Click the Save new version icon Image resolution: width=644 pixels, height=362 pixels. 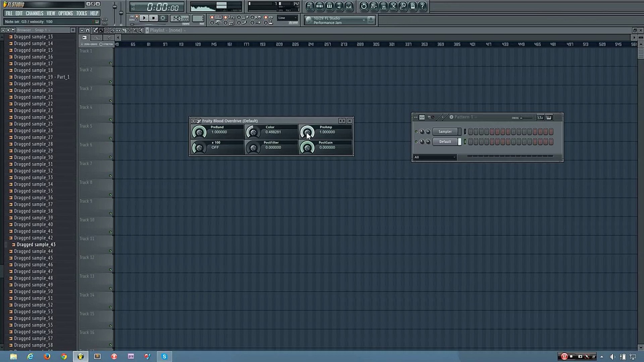tap(373, 6)
